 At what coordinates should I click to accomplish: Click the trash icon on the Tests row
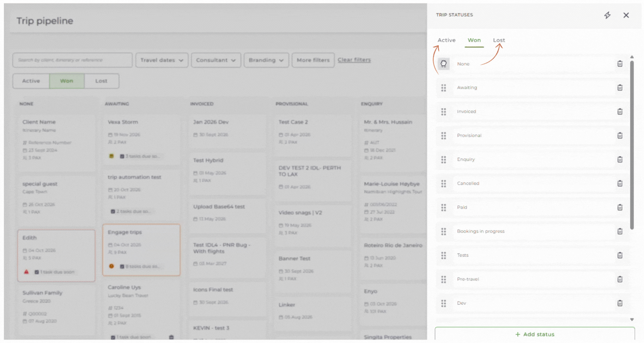click(x=620, y=256)
